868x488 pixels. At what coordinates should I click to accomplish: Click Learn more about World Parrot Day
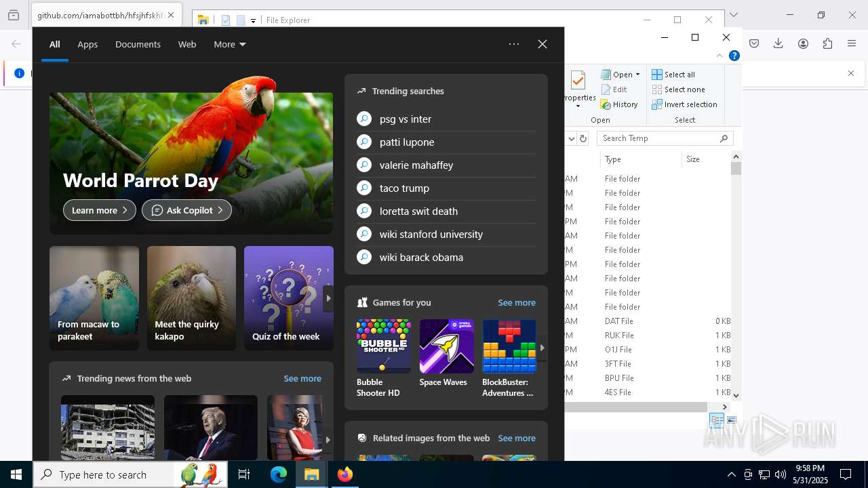point(100,210)
